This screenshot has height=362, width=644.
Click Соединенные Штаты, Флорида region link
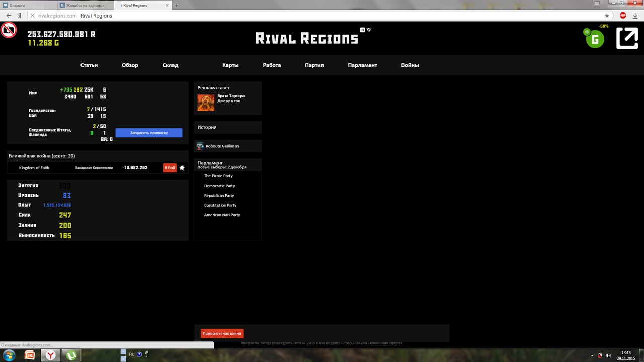coord(50,132)
